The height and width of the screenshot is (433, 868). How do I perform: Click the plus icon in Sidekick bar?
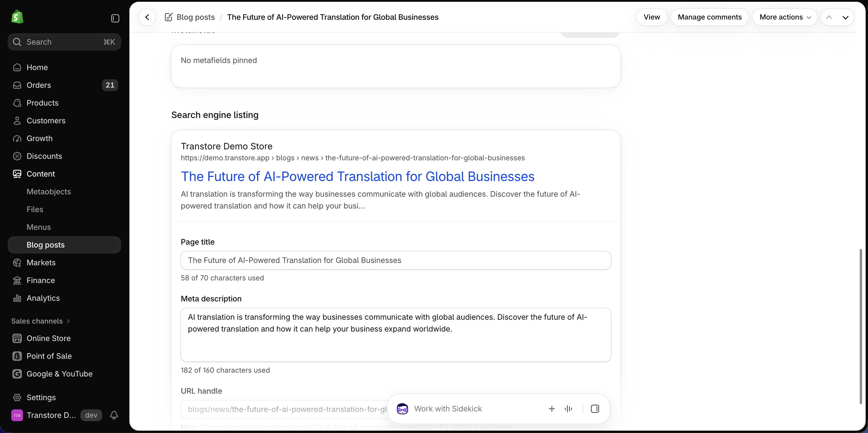click(x=552, y=409)
